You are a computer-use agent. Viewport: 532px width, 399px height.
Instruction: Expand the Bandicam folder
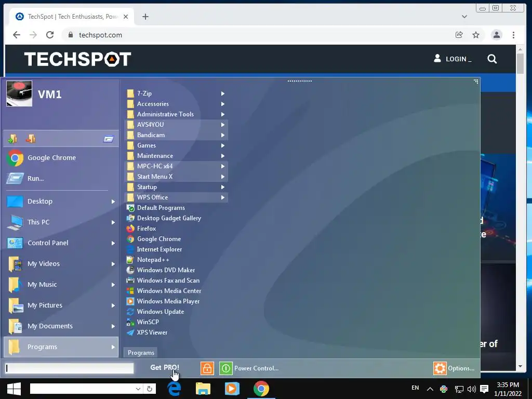pyautogui.click(x=176, y=135)
